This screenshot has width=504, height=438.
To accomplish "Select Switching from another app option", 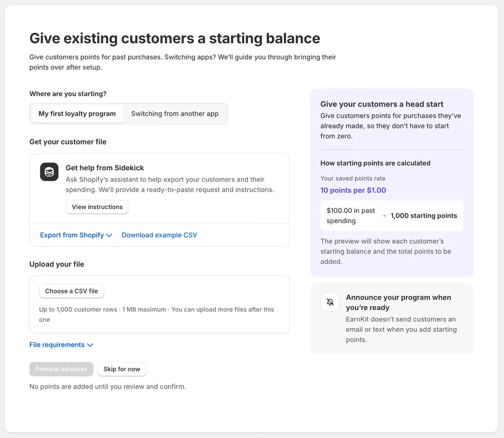I will [x=175, y=114].
